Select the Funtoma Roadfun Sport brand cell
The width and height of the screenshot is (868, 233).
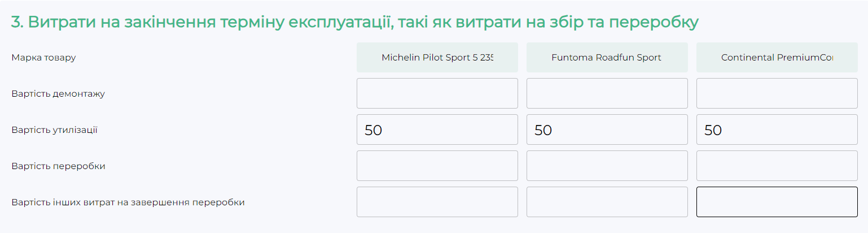pos(607,57)
